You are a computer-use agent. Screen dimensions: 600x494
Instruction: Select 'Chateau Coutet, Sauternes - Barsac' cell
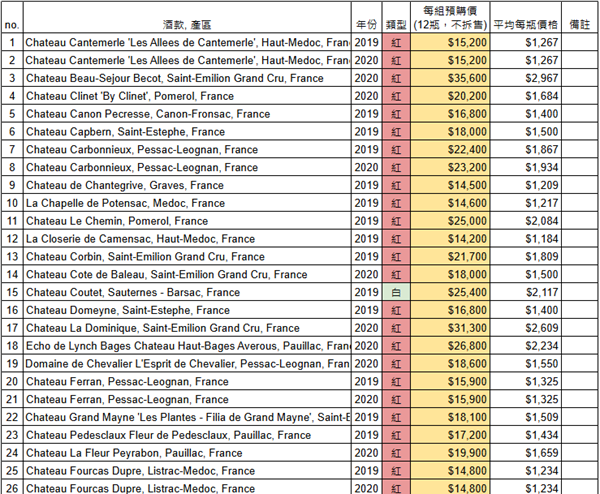pos(187,292)
